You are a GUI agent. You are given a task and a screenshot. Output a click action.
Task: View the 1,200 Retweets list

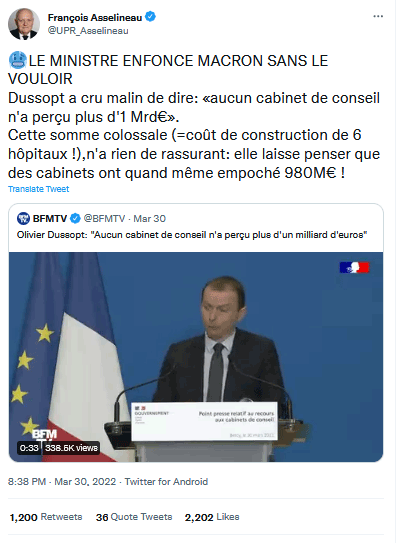(x=46, y=517)
